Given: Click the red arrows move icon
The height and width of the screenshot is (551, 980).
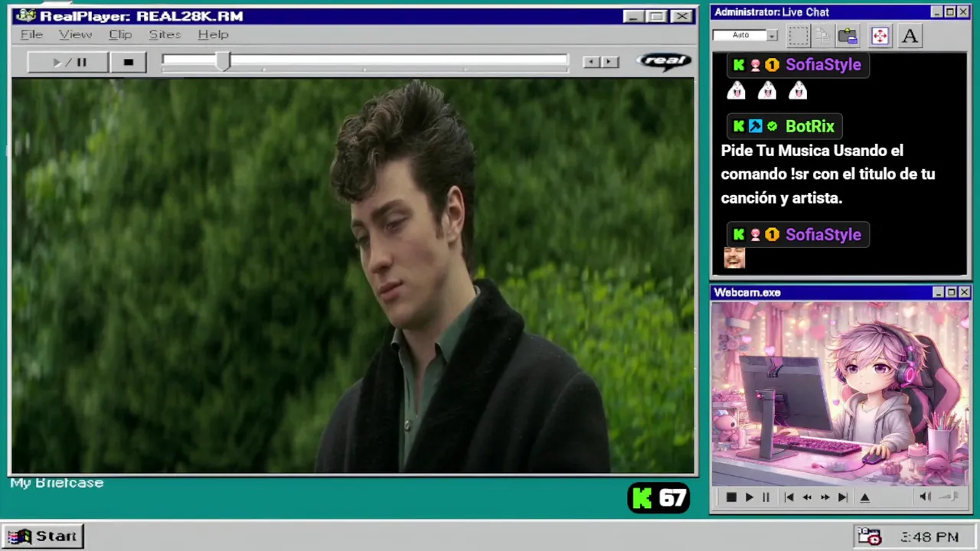Looking at the screenshot, I should click(x=880, y=35).
